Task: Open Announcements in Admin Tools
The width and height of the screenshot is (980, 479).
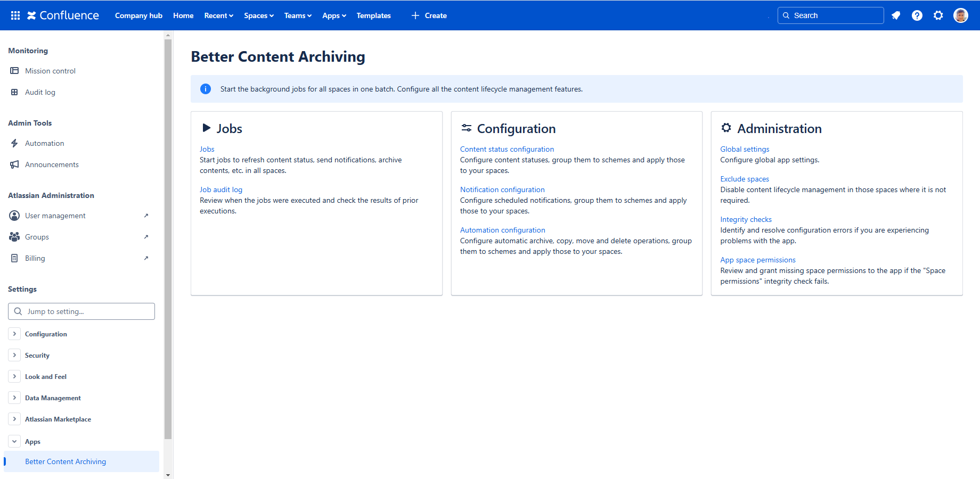Action: [x=52, y=164]
